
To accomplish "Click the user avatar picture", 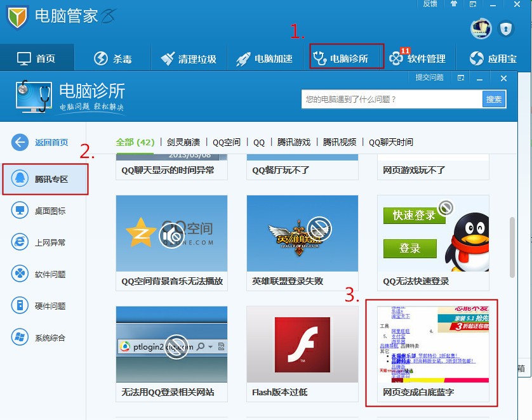I will point(481,29).
